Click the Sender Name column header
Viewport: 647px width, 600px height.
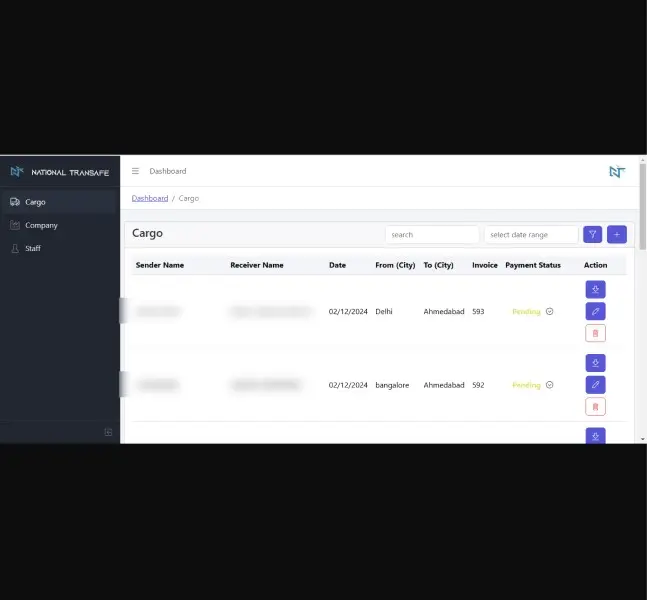[x=160, y=265]
